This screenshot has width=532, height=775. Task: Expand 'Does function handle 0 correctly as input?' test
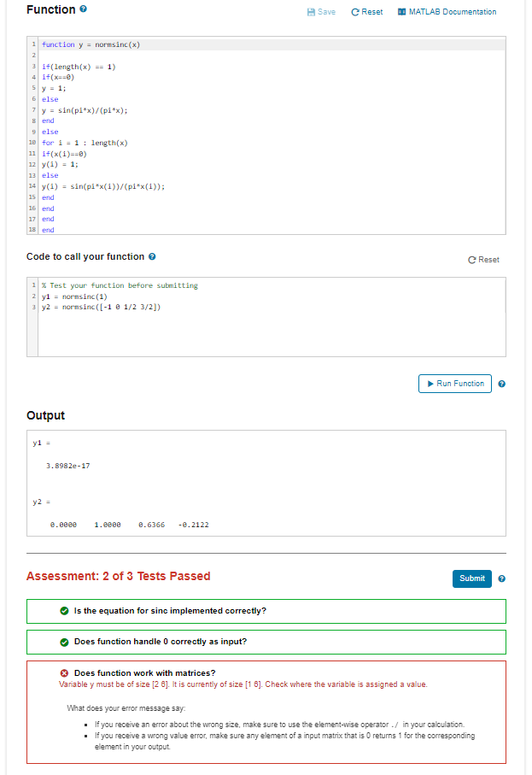[266, 642]
